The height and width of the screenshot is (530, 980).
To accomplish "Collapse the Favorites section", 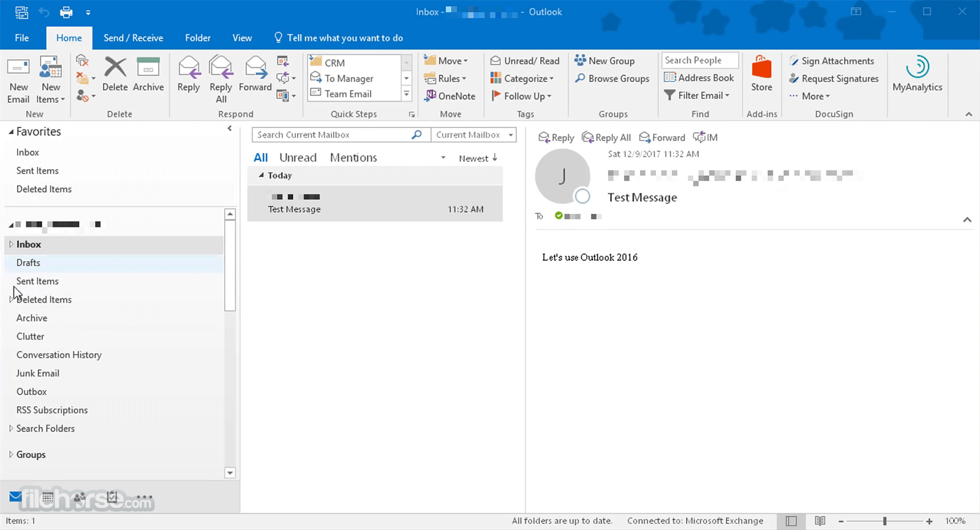I will 11,132.
